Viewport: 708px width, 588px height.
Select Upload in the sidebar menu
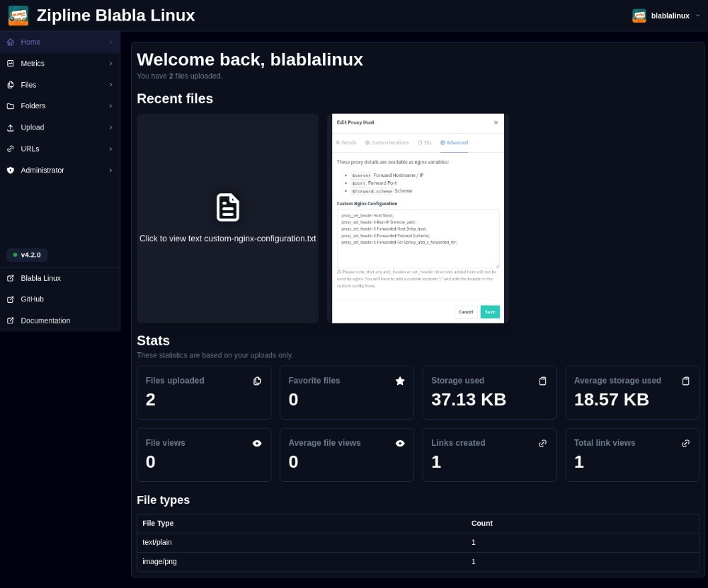tap(33, 128)
